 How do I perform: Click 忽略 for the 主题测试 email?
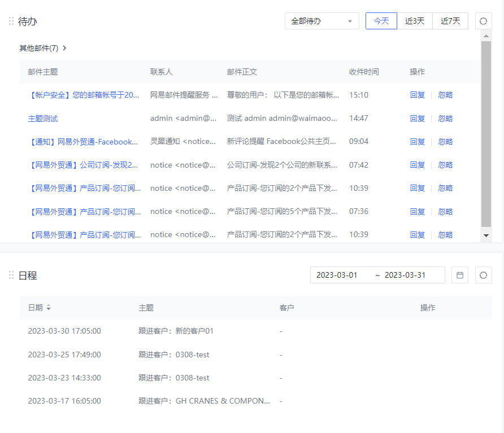[x=445, y=119]
